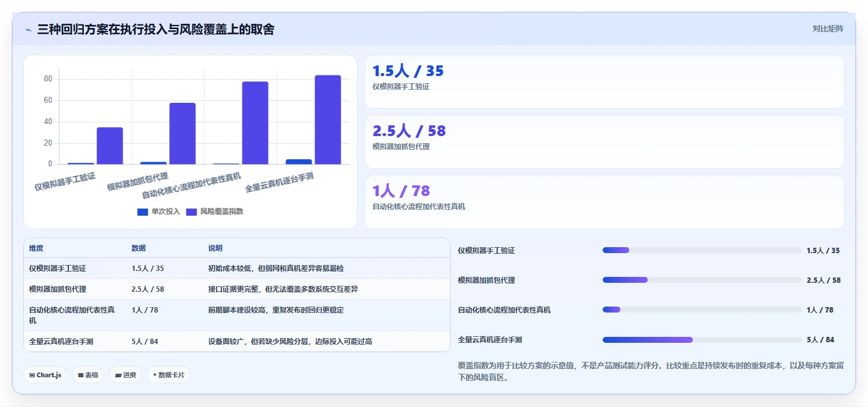Click the 风险覆盖指数 bar for 仅模拟器手工验证

coord(110,146)
